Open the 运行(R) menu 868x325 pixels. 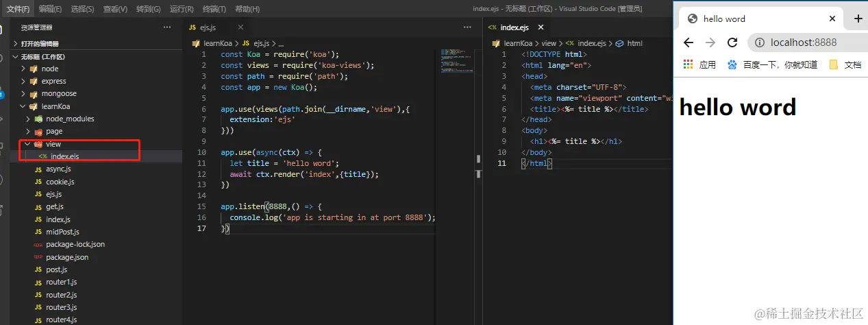click(x=181, y=9)
